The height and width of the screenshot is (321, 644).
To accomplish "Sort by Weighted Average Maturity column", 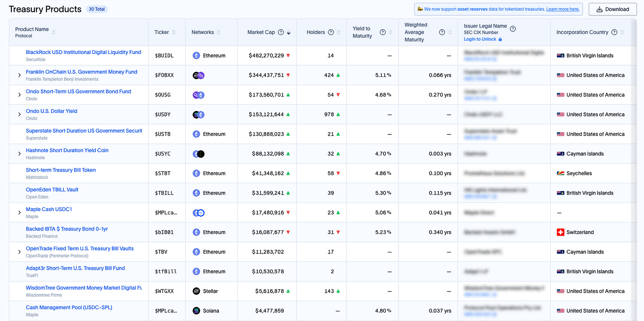I will coord(450,32).
